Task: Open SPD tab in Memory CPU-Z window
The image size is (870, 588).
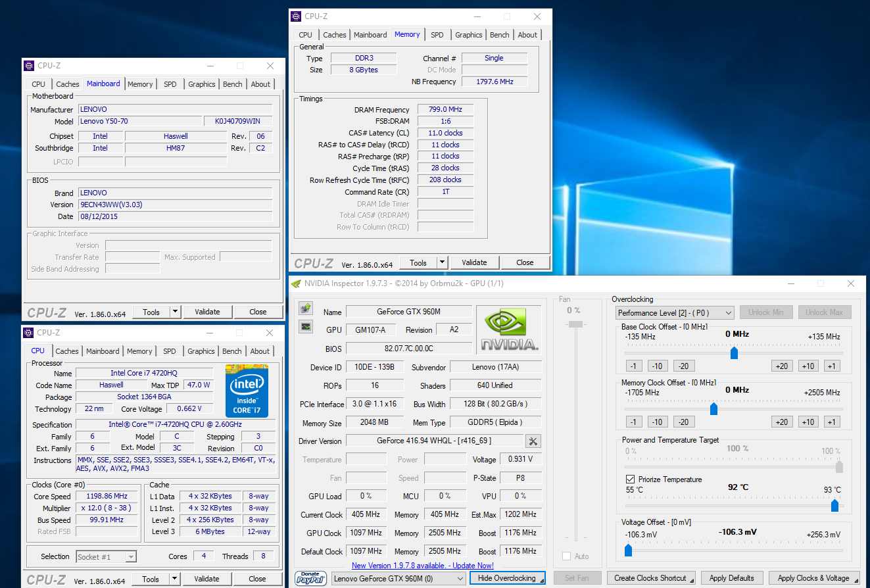Action: pos(437,35)
